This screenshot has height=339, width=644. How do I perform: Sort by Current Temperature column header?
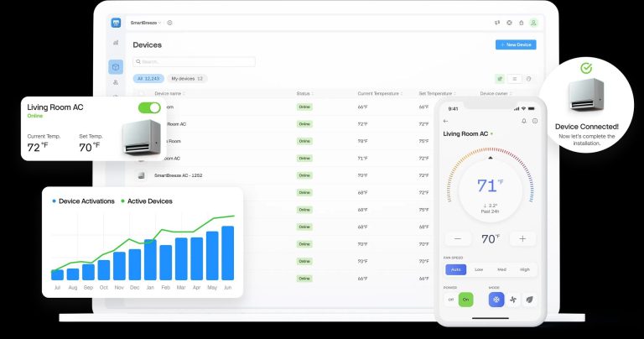(x=377, y=93)
